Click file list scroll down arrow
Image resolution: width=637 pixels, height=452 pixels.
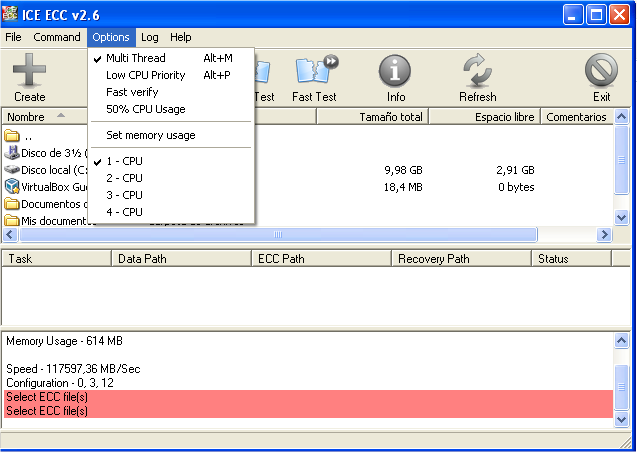[622, 217]
